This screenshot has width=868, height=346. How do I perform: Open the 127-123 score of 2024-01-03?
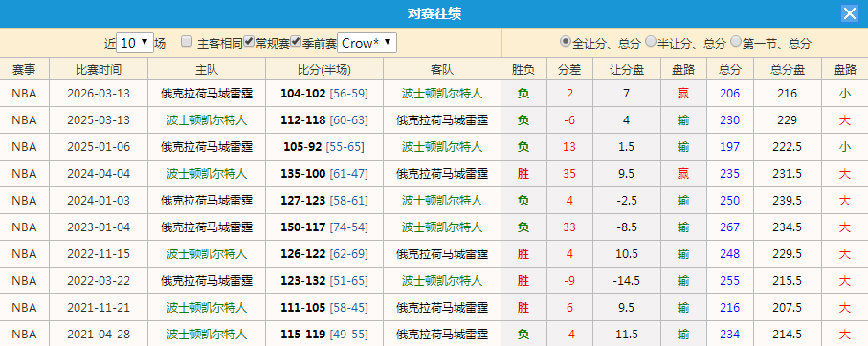coord(302,200)
